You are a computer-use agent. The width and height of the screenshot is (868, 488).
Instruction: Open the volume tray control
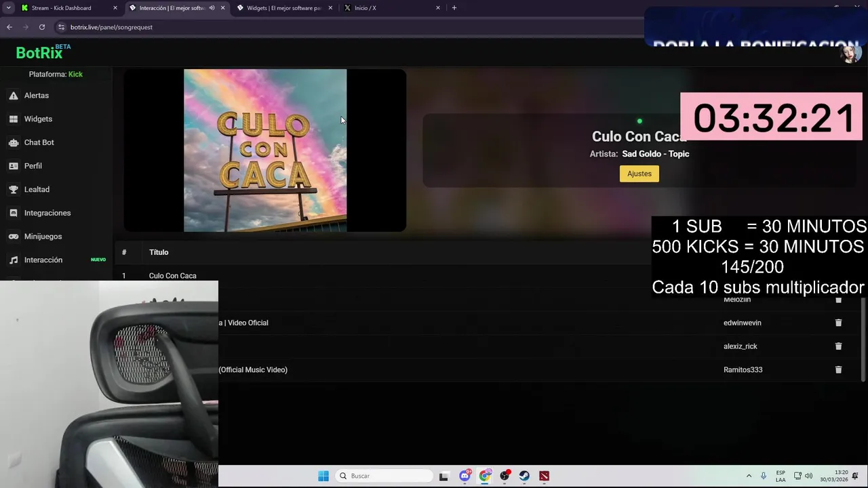[x=808, y=476]
